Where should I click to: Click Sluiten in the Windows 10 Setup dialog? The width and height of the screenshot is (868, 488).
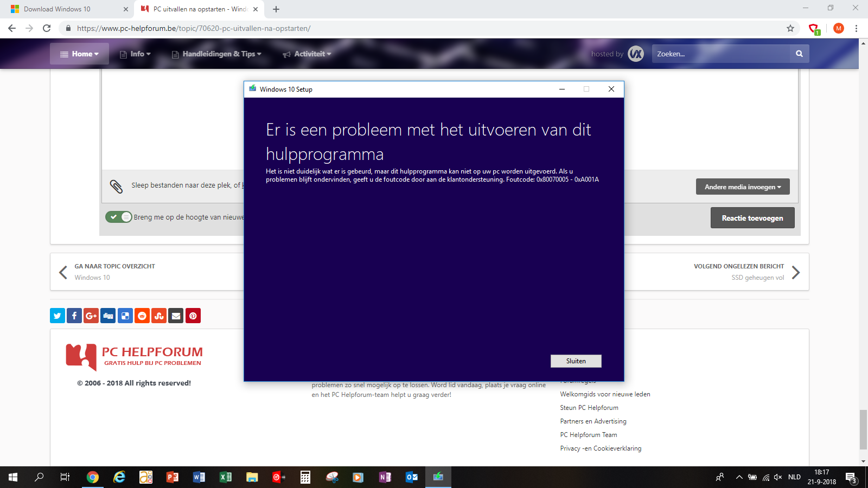[576, 361]
